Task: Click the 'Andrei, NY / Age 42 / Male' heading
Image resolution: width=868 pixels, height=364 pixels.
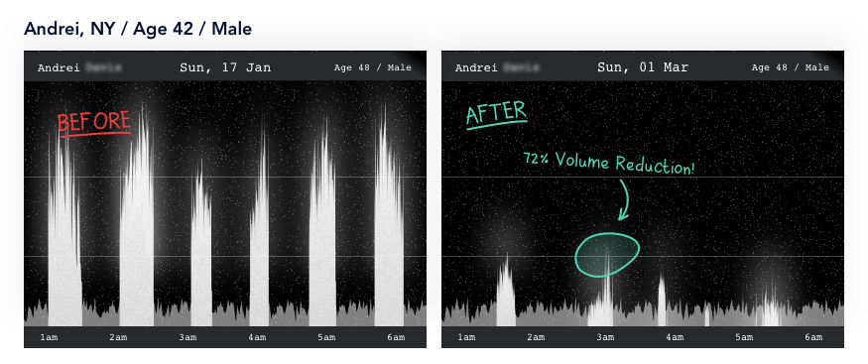Action: [138, 28]
